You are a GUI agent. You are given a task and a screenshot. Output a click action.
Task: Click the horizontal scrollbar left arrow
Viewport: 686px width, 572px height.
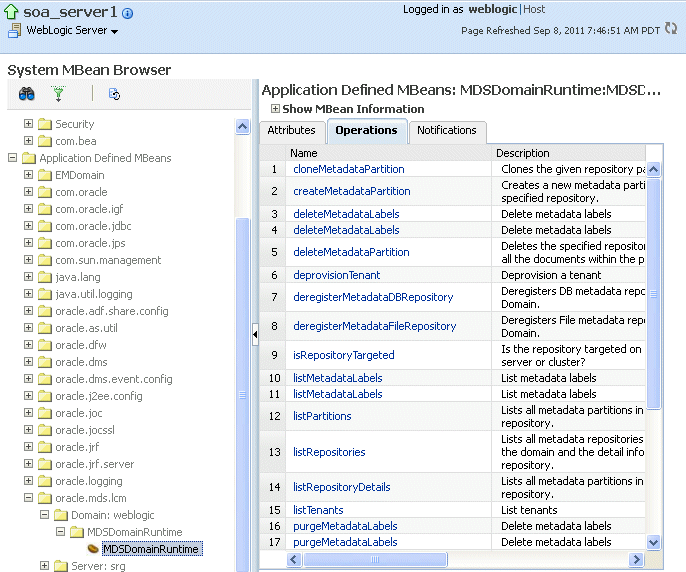(294, 559)
